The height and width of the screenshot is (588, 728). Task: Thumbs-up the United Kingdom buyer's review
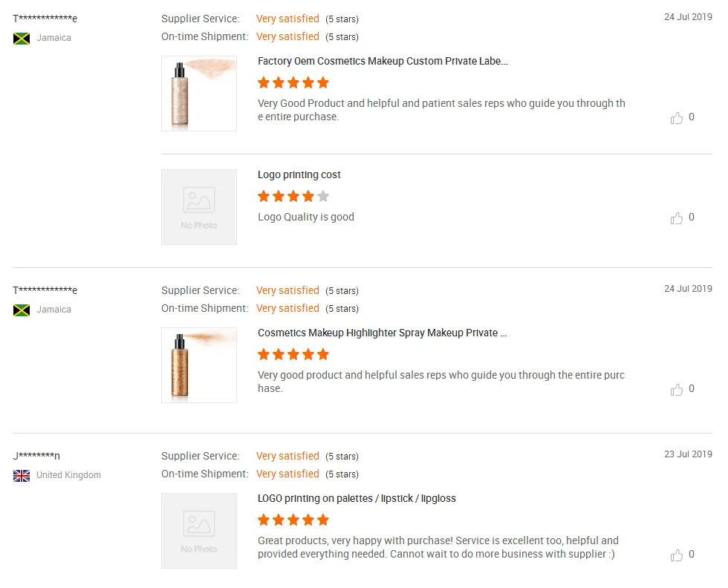[x=677, y=555]
